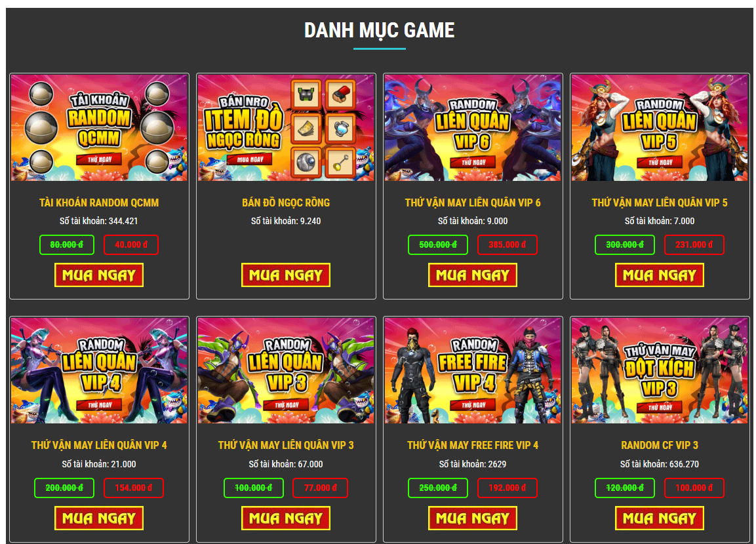This screenshot has height=544, width=756.
Task: Open the Tài Khoản Random QCMM title link
Action: 99,203
